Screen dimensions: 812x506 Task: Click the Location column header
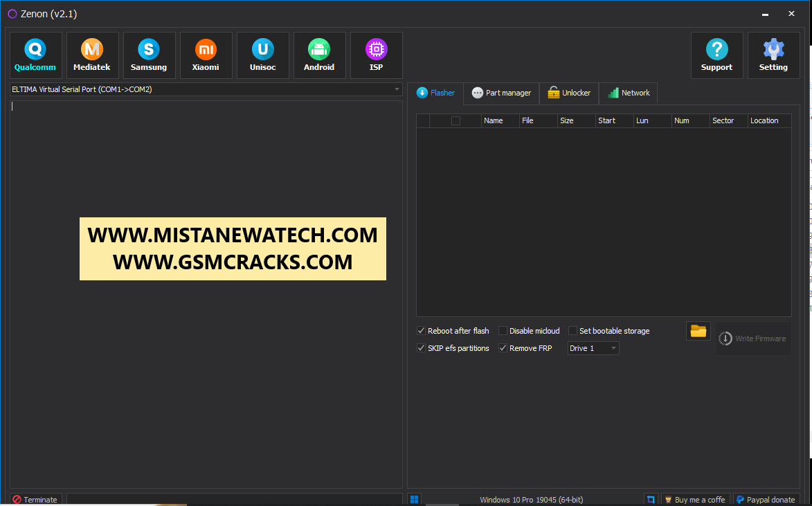tap(770, 120)
